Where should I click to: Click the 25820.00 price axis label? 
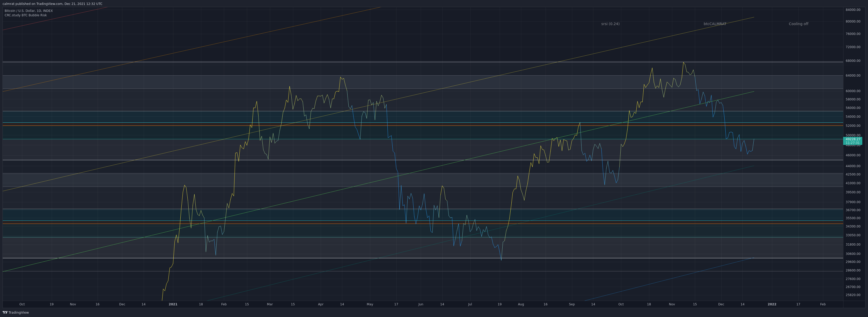pos(853,295)
